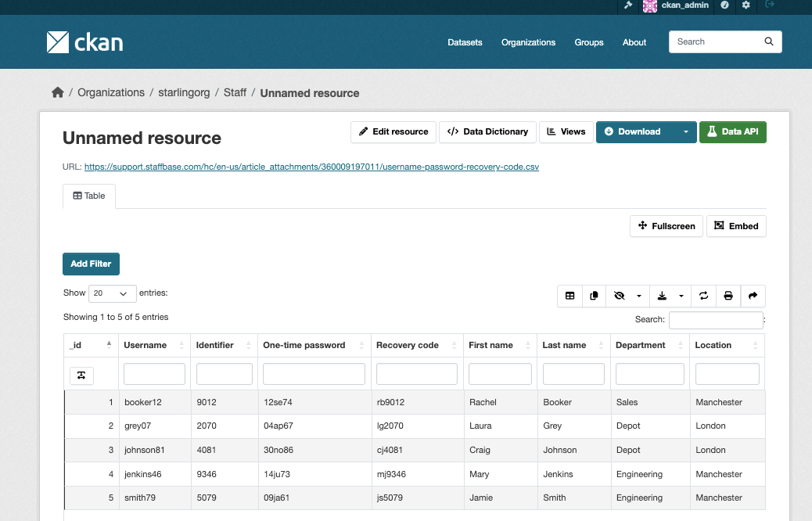Copy table data with copy icon
Image resolution: width=812 pixels, height=521 pixels.
pyautogui.click(x=594, y=296)
